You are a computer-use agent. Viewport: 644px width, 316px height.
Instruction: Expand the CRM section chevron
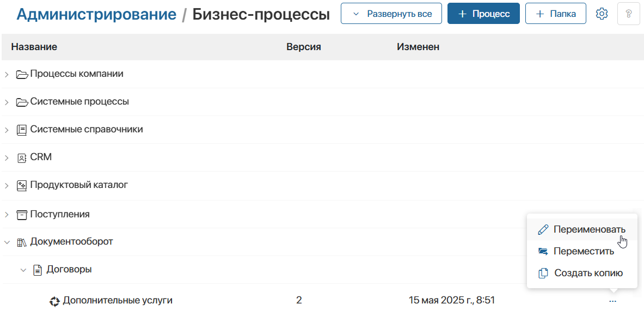[x=7, y=158]
